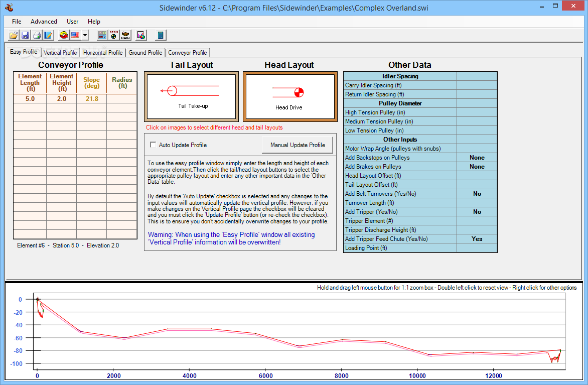
Task: Click the Motor Wrap Angle value cell
Action: tap(477, 149)
